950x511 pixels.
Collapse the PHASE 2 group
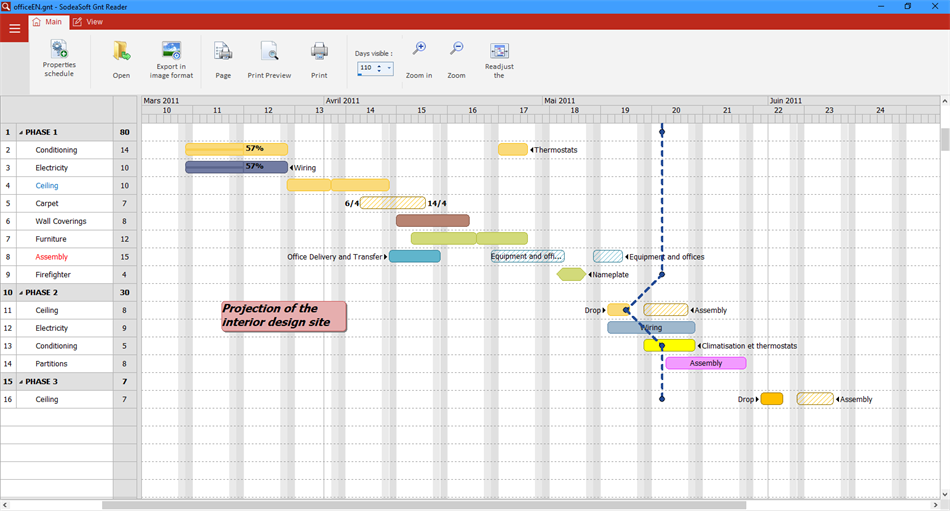click(x=21, y=293)
